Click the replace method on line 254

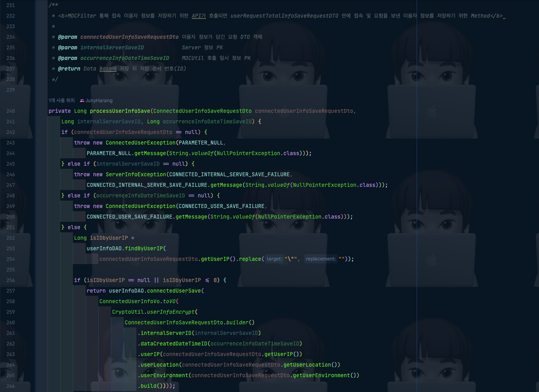click(250, 259)
